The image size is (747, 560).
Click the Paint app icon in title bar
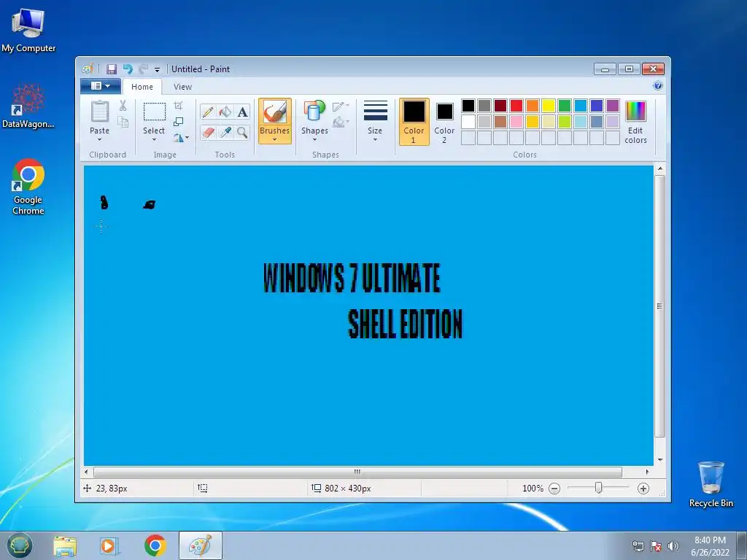(x=87, y=69)
